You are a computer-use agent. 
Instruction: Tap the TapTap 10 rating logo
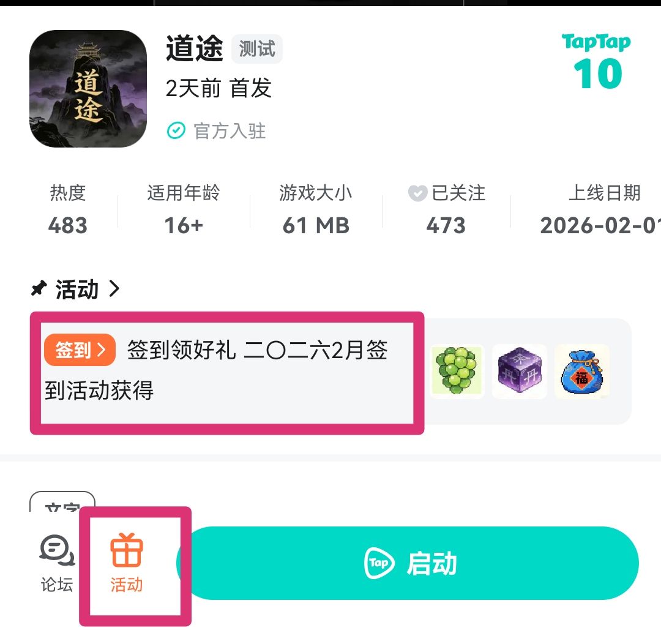coord(597,62)
